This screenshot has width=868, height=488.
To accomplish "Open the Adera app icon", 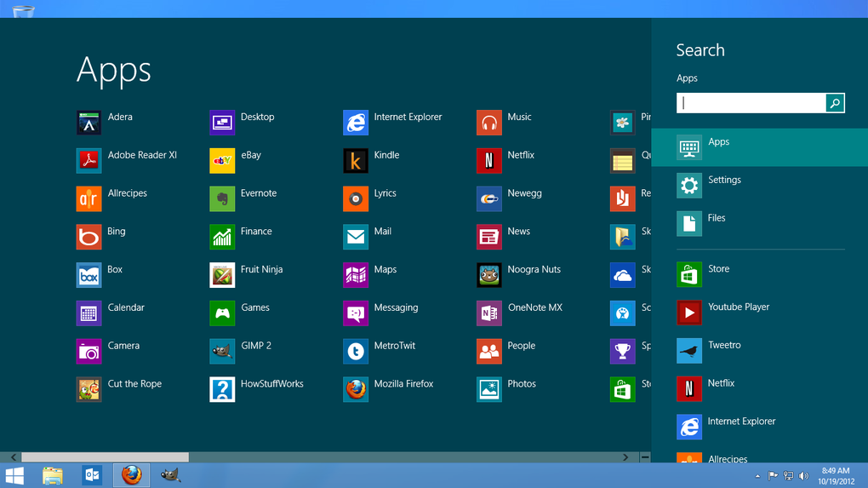I will (x=89, y=123).
